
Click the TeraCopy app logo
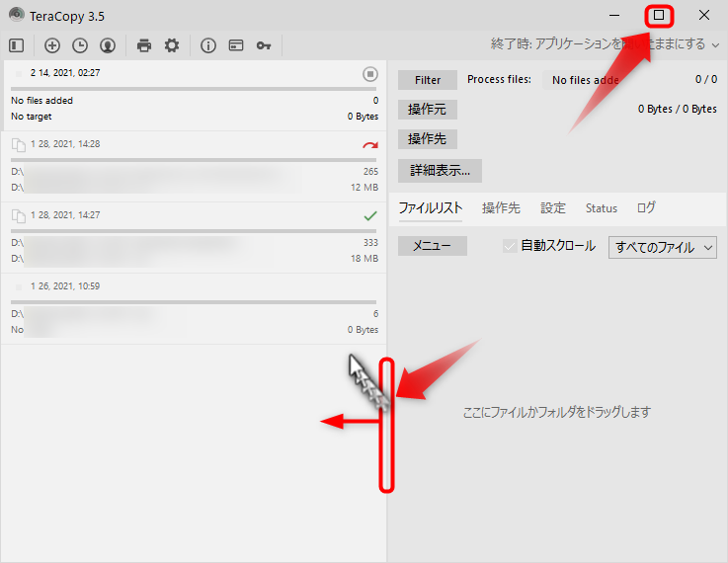point(17,15)
